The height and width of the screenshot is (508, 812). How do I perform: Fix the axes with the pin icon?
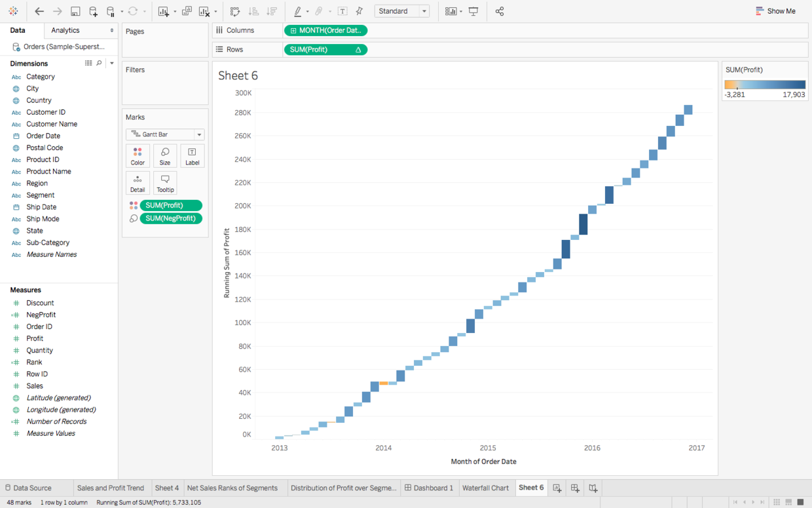coord(360,11)
